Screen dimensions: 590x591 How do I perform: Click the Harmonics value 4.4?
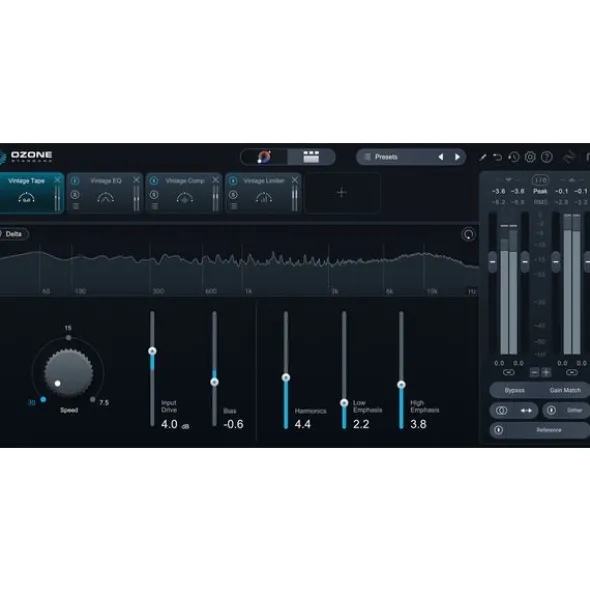click(303, 424)
